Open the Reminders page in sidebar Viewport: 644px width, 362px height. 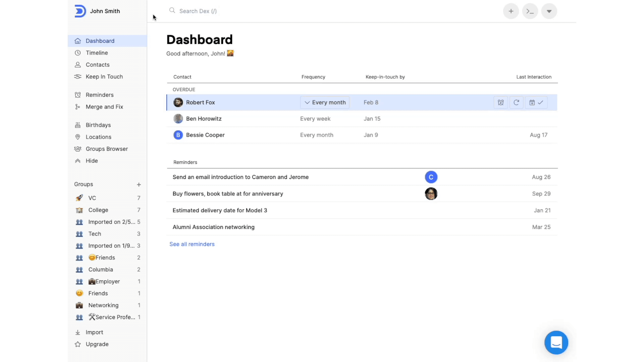(99, 95)
